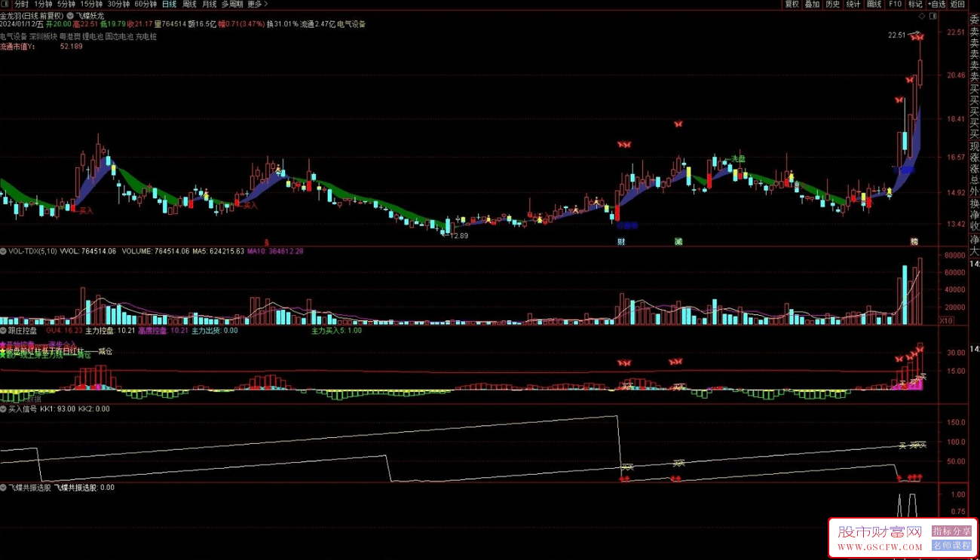The width and height of the screenshot is (980, 560).
Task: Click the 榜 marker below main chart
Action: pos(914,242)
